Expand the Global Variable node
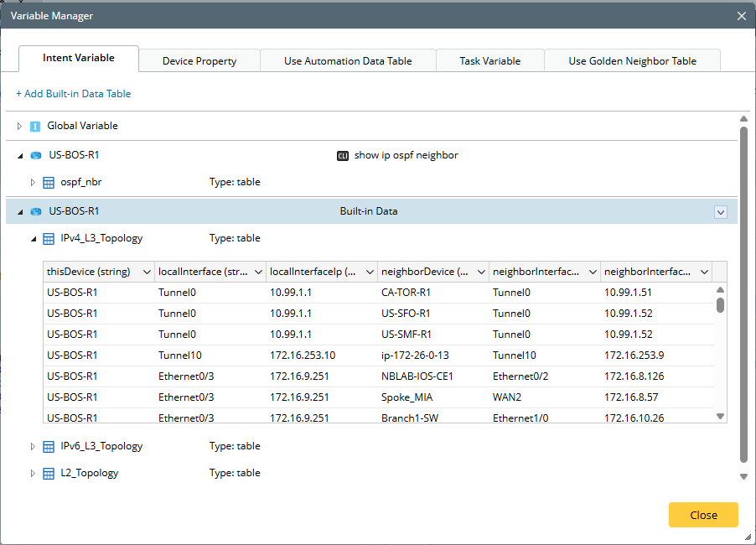The height and width of the screenshot is (545, 756). pyautogui.click(x=20, y=127)
